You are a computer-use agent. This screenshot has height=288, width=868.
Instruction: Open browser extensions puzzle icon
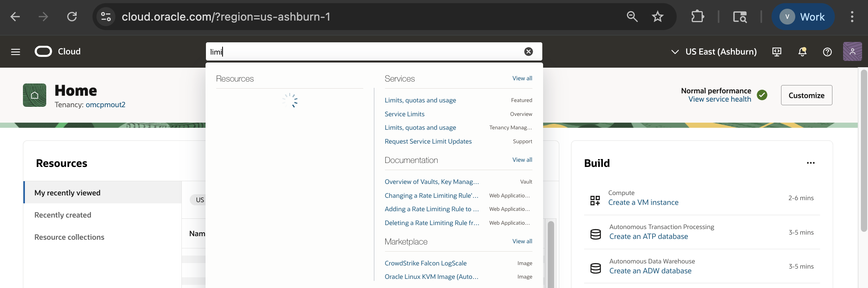click(698, 17)
